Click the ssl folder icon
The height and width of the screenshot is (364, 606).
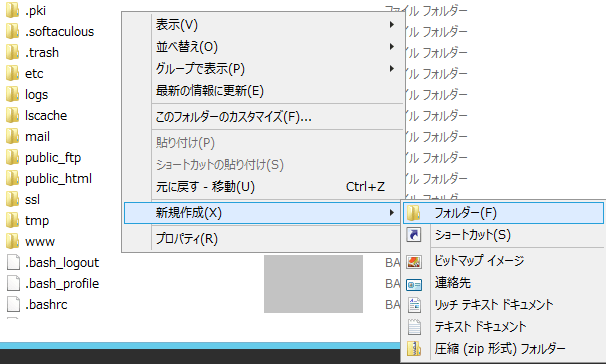12,199
